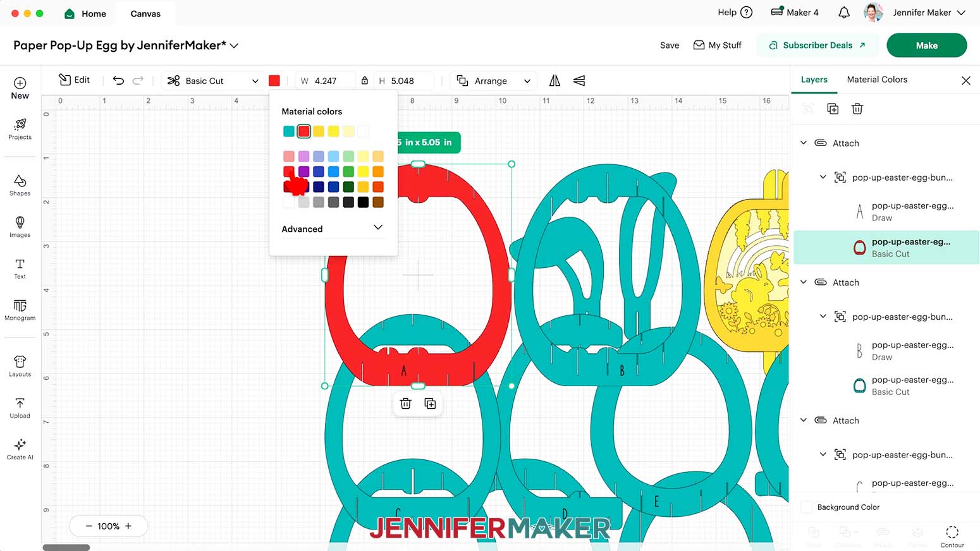
Task: Click the Maker 4 machine selector
Action: [794, 13]
